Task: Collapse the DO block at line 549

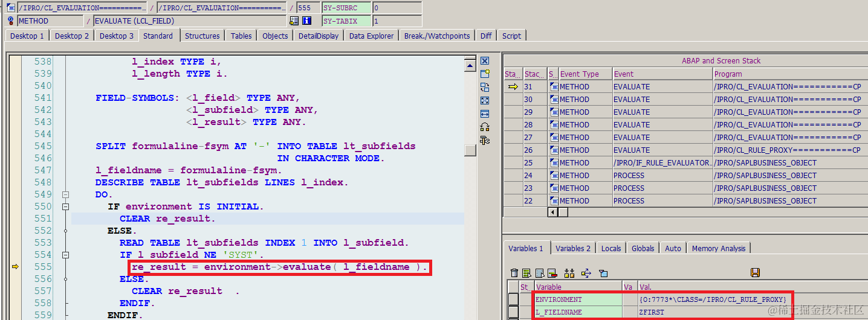Action: (65, 194)
